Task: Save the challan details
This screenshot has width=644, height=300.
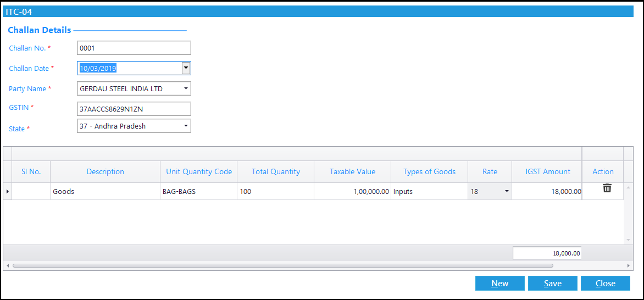Action: tap(552, 283)
